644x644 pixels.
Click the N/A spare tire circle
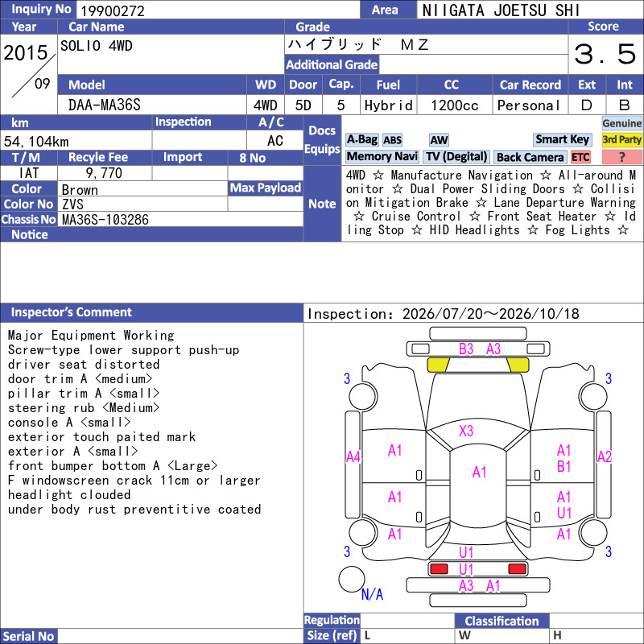[x=352, y=579]
